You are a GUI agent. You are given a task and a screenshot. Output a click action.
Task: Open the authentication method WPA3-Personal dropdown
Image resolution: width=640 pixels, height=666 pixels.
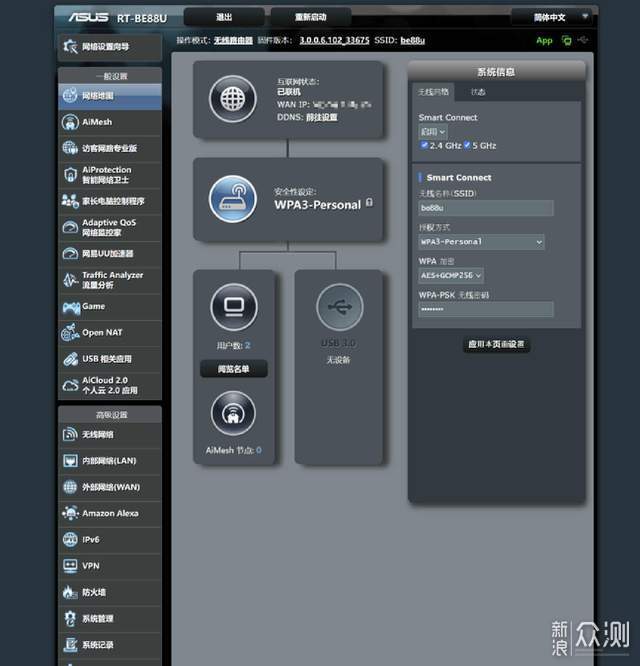(481, 242)
